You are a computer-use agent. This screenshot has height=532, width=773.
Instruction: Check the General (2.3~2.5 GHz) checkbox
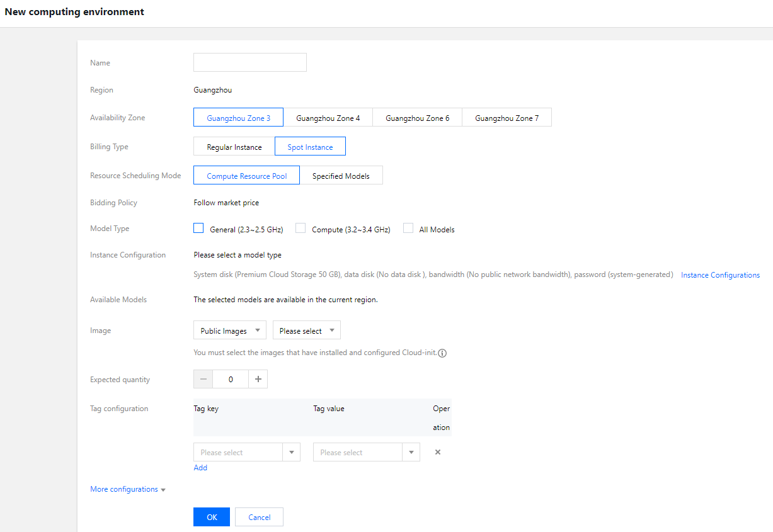199,229
